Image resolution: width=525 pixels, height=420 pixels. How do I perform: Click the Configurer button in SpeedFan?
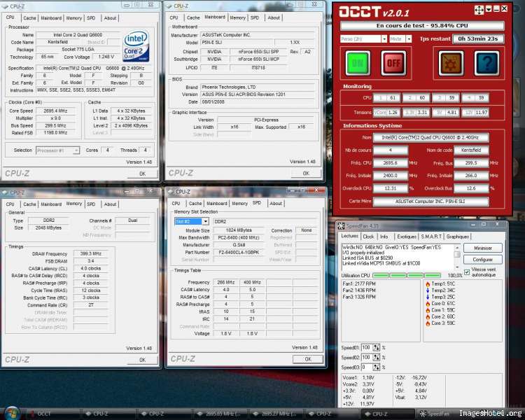click(x=483, y=260)
